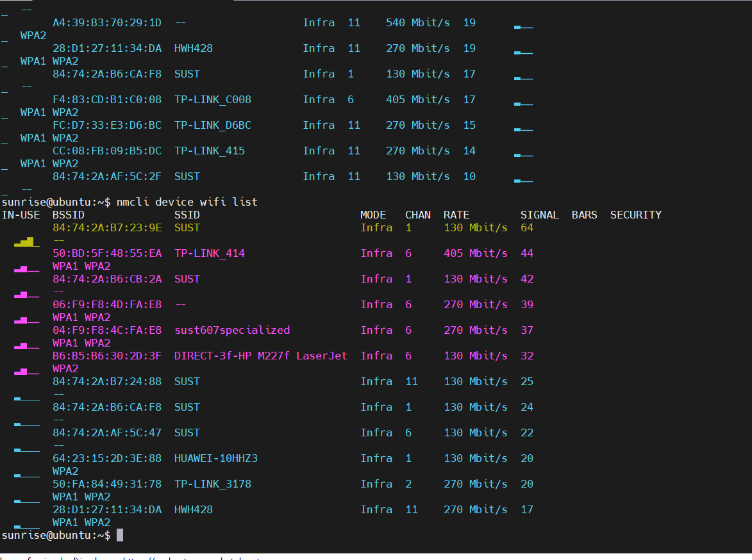Image resolution: width=752 pixels, height=560 pixels.
Task: Click BSSID 84:74:2A:B7:23:9E in yellow
Action: (x=107, y=227)
